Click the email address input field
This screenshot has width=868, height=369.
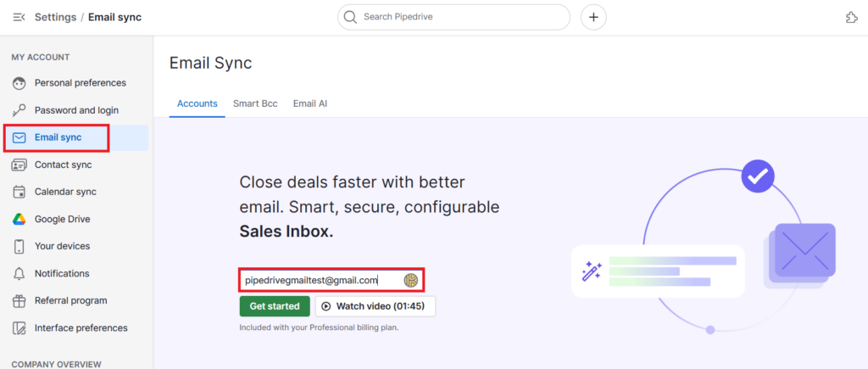[x=331, y=280]
